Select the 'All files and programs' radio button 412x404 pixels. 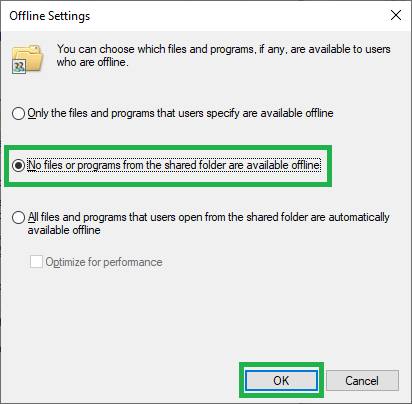18,217
